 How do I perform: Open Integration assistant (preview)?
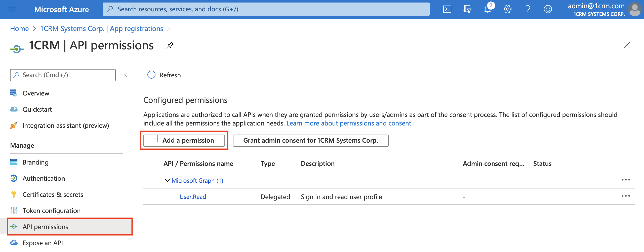click(x=66, y=125)
